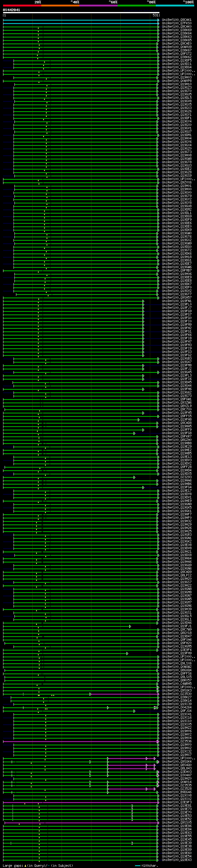The height and width of the screenshot is (868, 197).
Task: Select hit label UniRef100_Q38K62
Action: coord(177,57)
